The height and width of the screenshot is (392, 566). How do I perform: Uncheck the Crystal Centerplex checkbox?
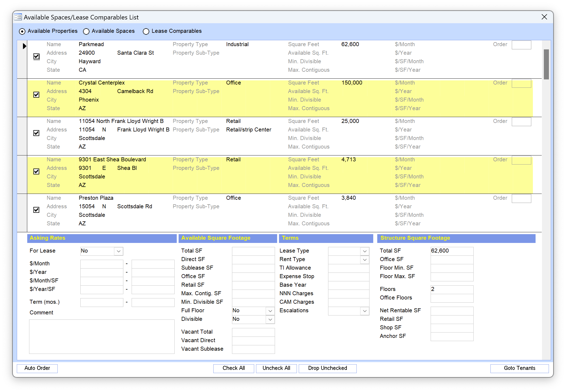click(36, 95)
